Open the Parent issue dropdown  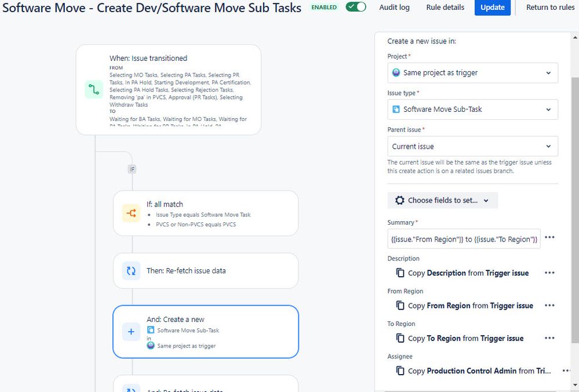[x=473, y=146]
